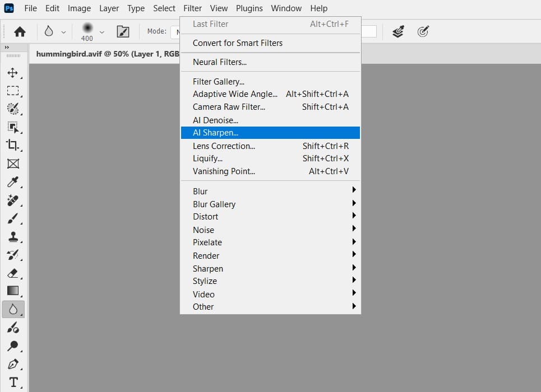The height and width of the screenshot is (392, 541).
Task: Switch to the hummingbird.avif document tab
Action: 107,54
